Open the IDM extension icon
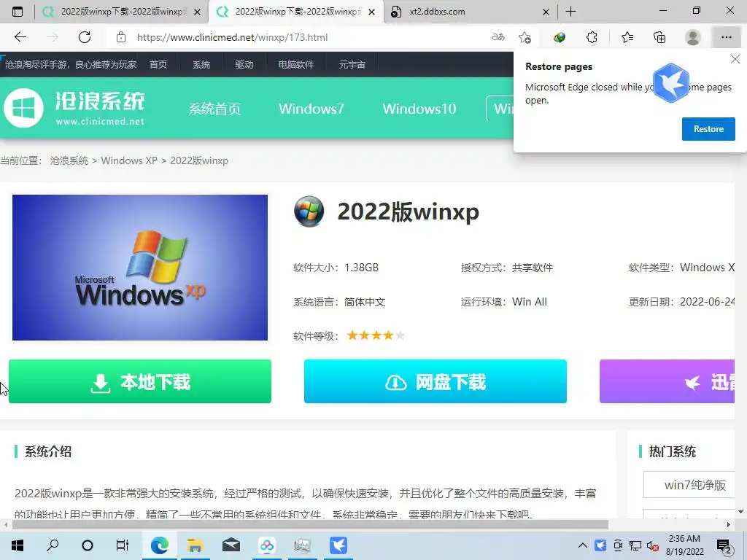This screenshot has height=560, width=747. coord(560,37)
